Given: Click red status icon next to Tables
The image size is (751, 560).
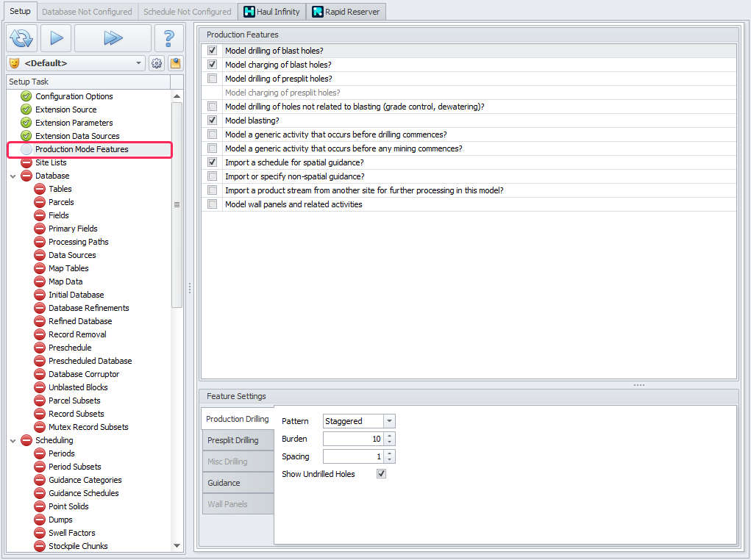Looking at the screenshot, I should [40, 189].
